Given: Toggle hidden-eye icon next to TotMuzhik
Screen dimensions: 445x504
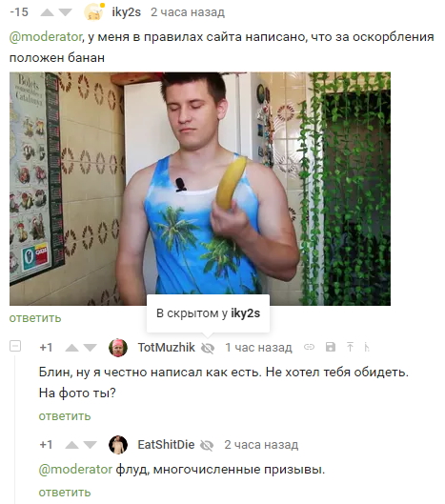Looking at the screenshot, I should tap(208, 348).
